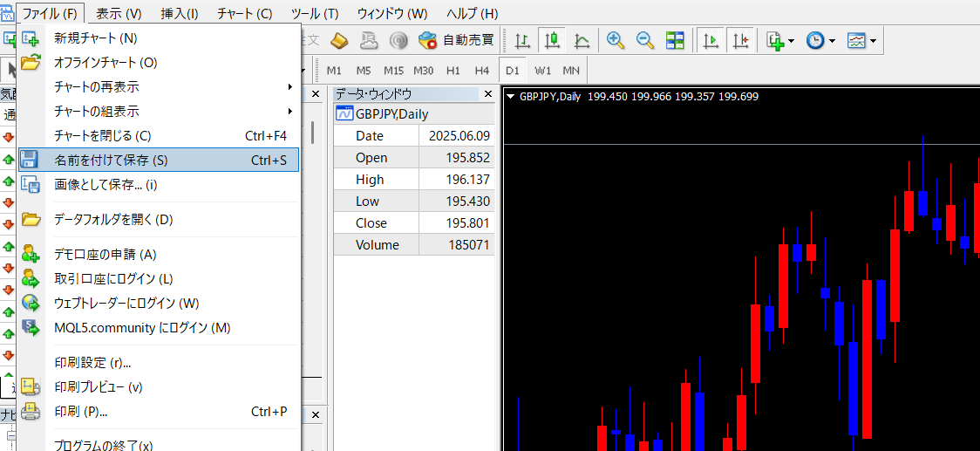Toggle the 自動売買 auto trading button

457,41
